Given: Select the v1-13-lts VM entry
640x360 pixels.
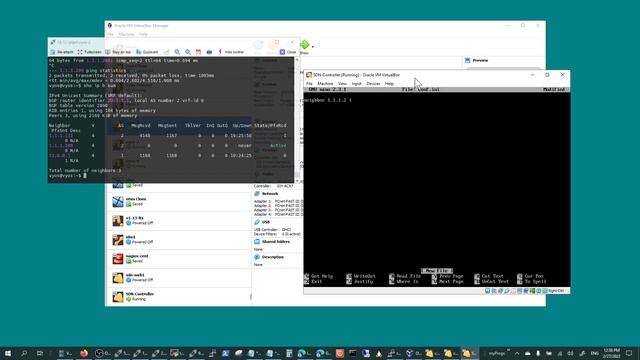Looking at the screenshot, I should [x=179, y=221].
